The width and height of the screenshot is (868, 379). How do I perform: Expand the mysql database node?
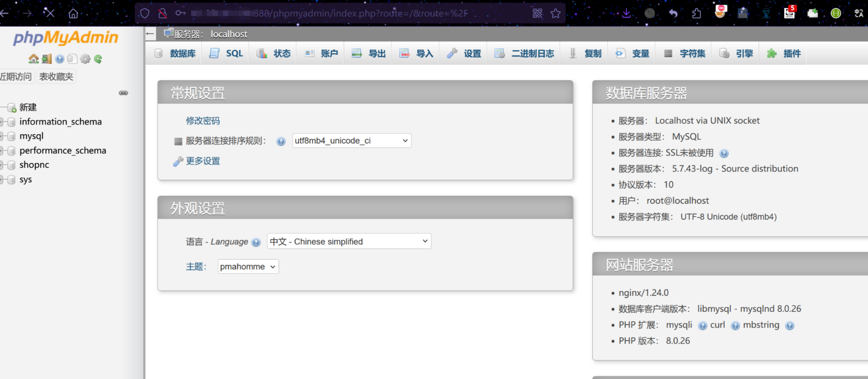tap(2, 136)
